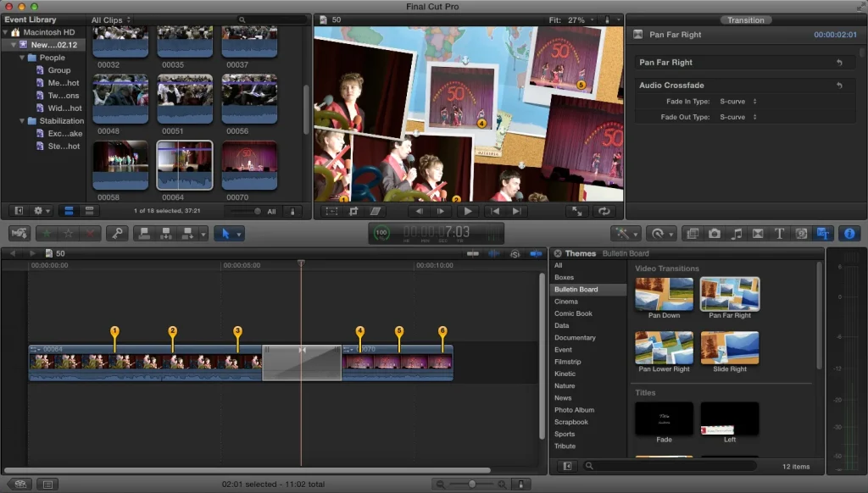Image resolution: width=868 pixels, height=493 pixels.
Task: Toggle the Themes browser icon
Action: pyautogui.click(x=822, y=234)
